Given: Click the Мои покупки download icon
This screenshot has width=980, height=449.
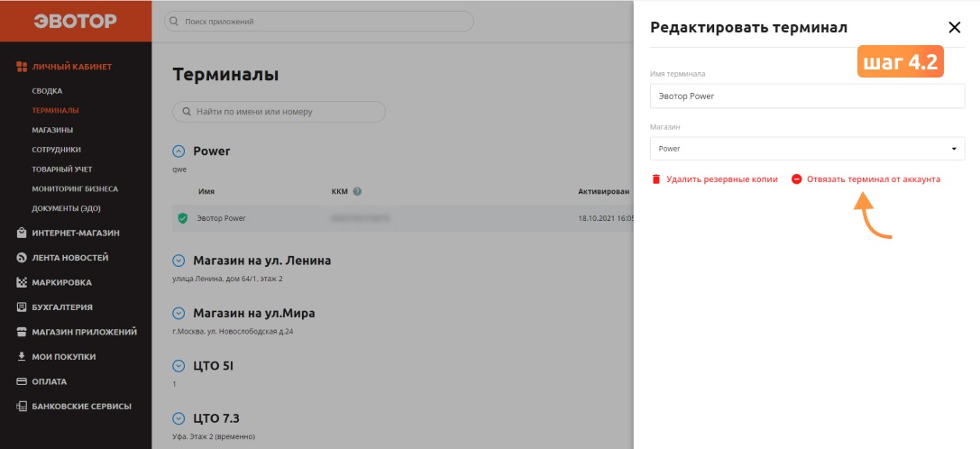Looking at the screenshot, I should 22,356.
